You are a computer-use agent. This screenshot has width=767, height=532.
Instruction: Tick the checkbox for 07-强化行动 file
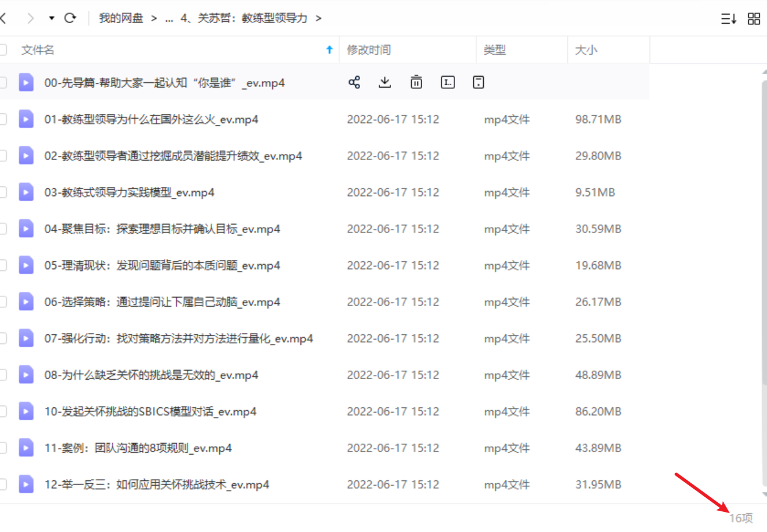pyautogui.click(x=2, y=338)
